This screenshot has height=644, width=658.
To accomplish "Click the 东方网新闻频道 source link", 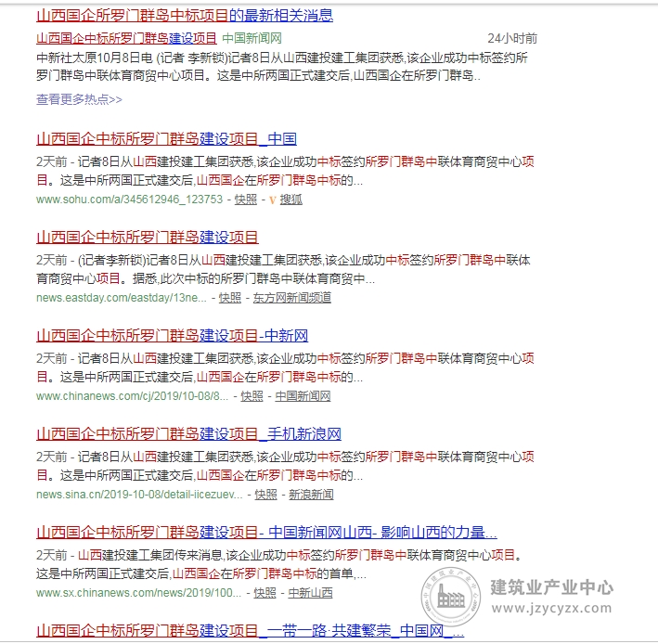I will pos(292,298).
